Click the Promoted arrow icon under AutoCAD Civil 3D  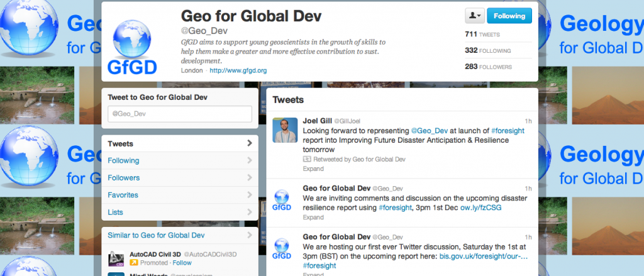coord(134,263)
